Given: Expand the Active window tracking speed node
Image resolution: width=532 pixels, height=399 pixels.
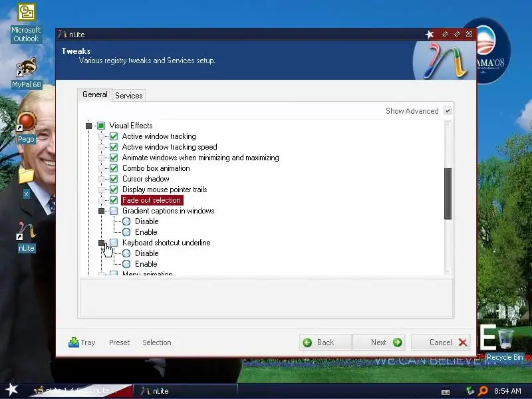Looking at the screenshot, I should point(101,147).
